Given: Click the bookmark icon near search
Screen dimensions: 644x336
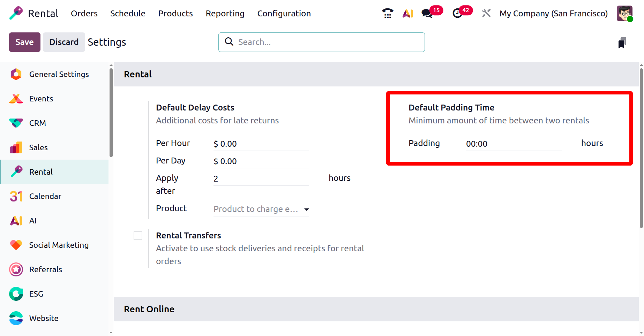Looking at the screenshot, I should click(622, 43).
